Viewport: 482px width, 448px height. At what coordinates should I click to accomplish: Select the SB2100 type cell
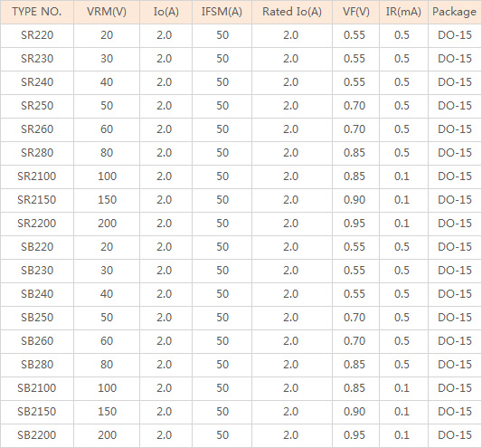coord(37,388)
